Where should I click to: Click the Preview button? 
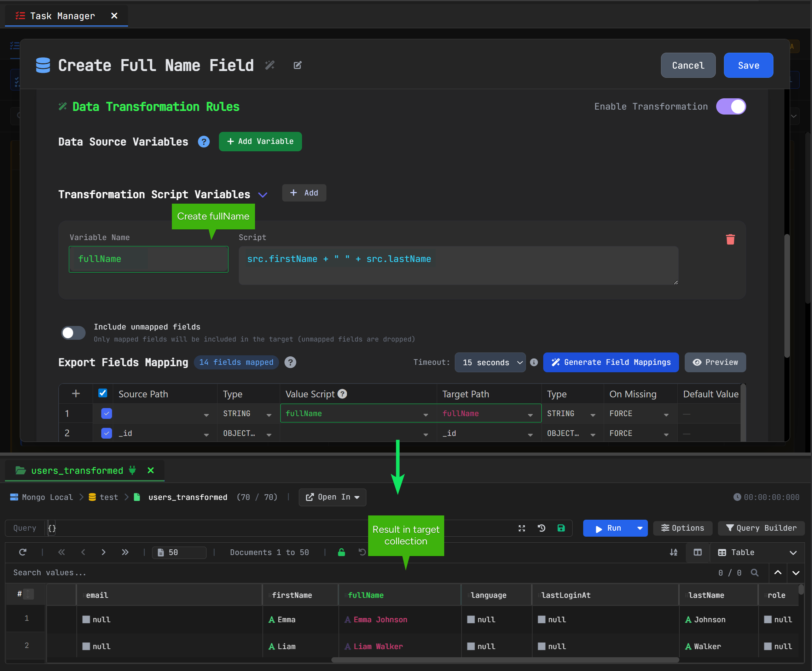[715, 362]
